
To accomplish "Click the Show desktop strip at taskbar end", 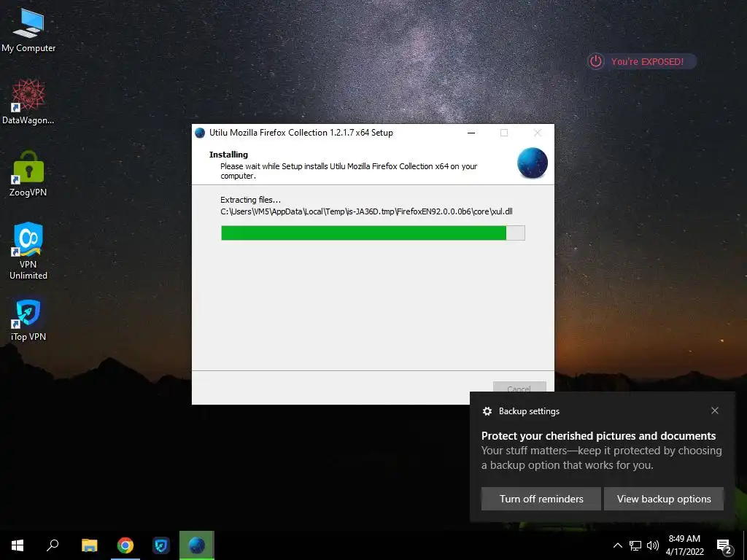I will 745,545.
